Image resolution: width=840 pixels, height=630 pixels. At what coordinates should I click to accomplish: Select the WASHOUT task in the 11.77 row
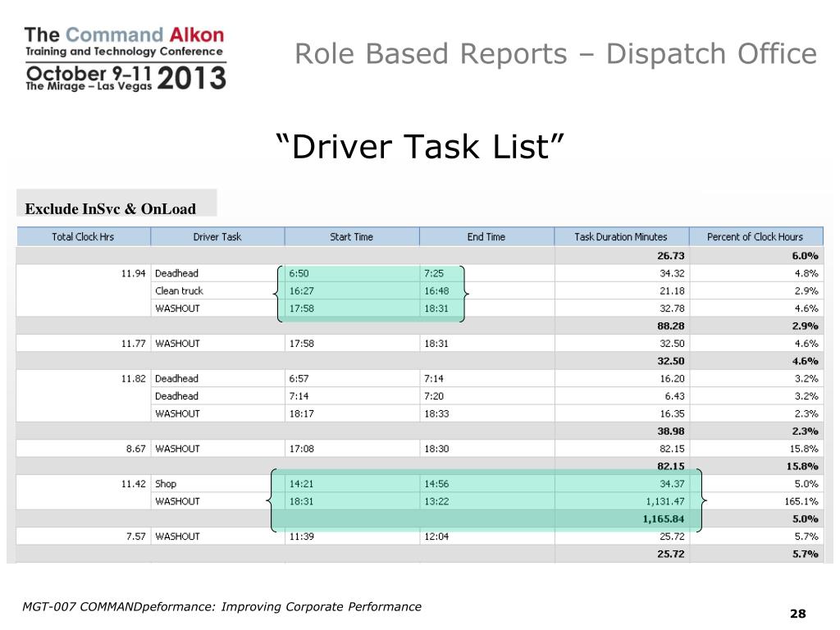click(x=177, y=344)
